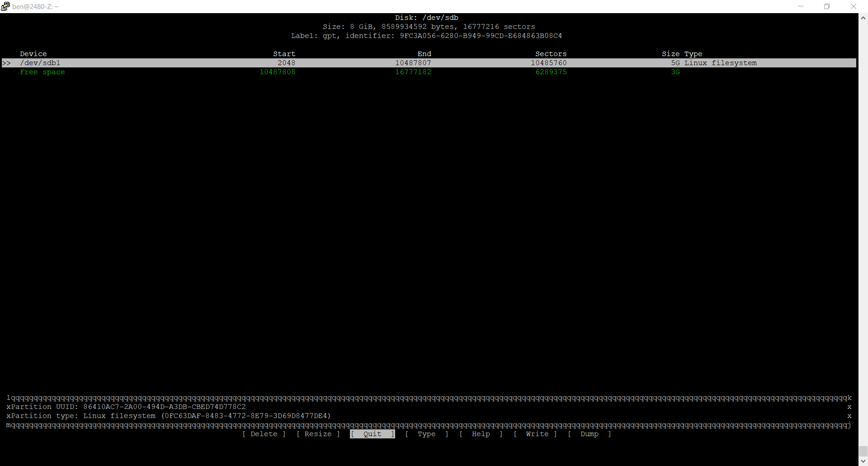
Task: Minimize the terminal window
Action: click(801, 6)
